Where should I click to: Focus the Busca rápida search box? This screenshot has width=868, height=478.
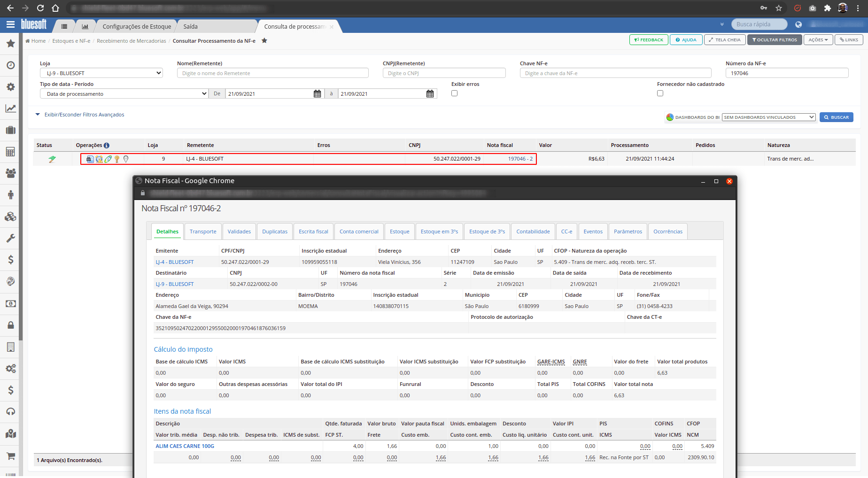coord(759,24)
